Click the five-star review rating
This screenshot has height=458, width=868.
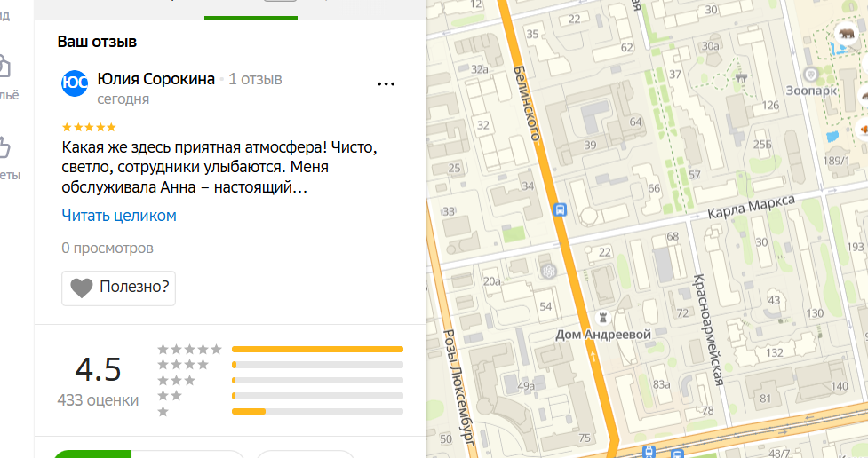pos(88,127)
